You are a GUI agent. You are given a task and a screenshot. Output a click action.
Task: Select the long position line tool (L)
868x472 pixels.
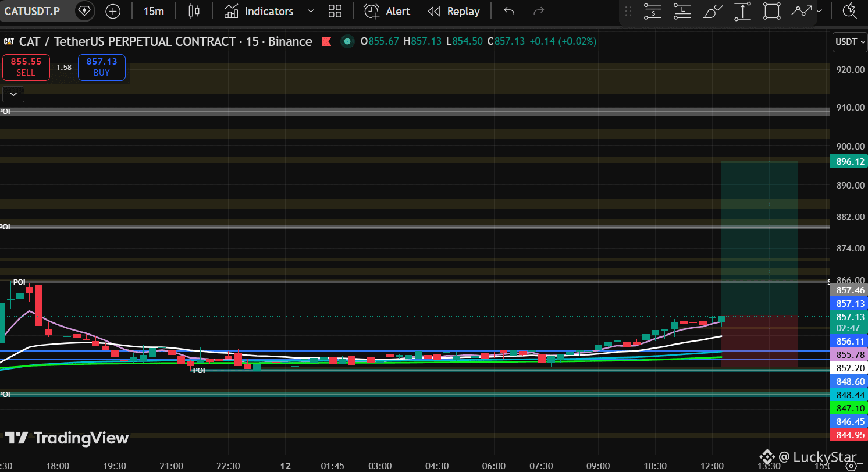coord(682,11)
